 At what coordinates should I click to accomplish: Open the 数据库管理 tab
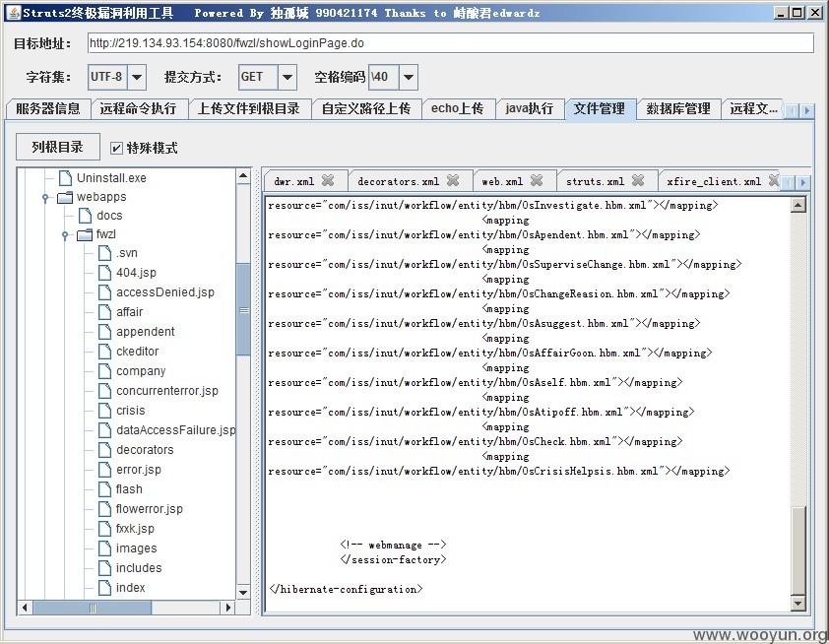678,109
